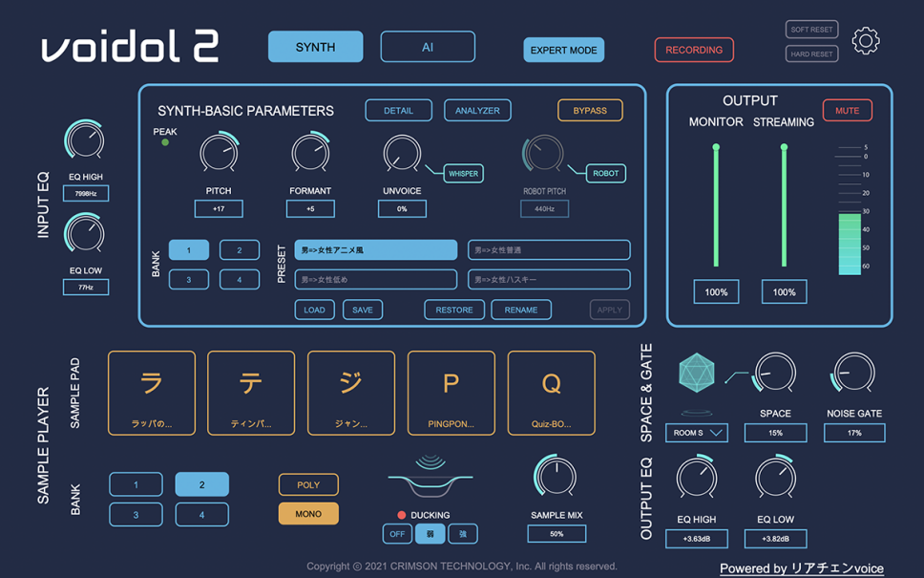This screenshot has width=924, height=578.
Task: Select sample player bank 3
Action: pyautogui.click(x=136, y=515)
